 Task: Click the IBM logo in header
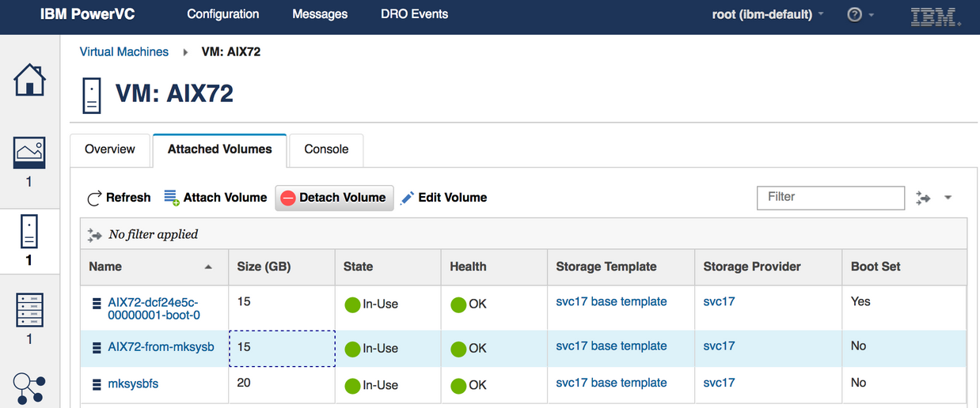pyautogui.click(x=936, y=16)
